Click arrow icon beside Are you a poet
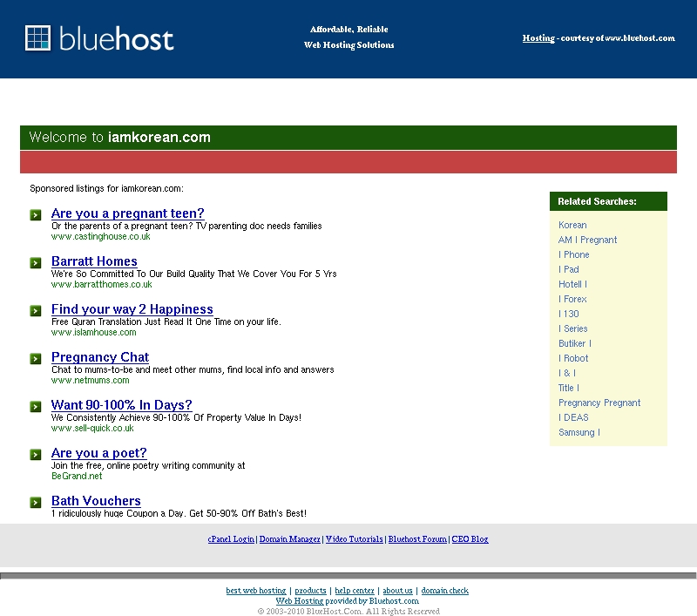The width and height of the screenshot is (697, 616). (36, 455)
